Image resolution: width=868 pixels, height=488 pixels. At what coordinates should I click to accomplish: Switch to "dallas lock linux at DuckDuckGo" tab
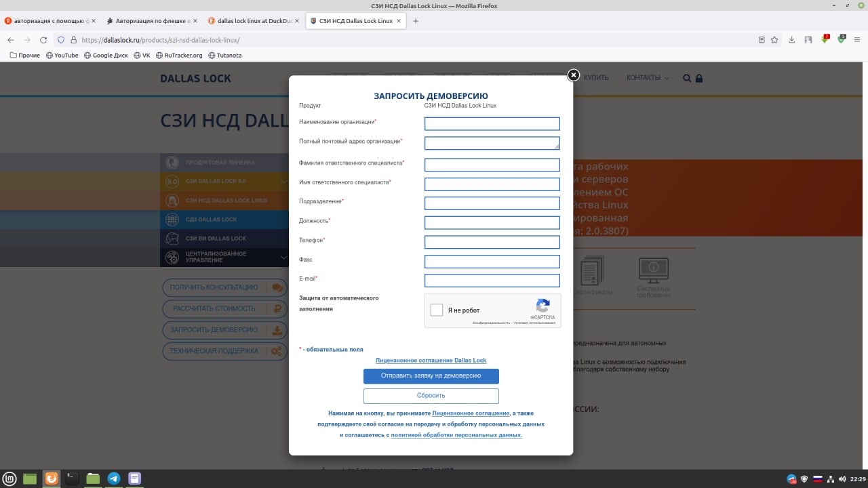254,21
